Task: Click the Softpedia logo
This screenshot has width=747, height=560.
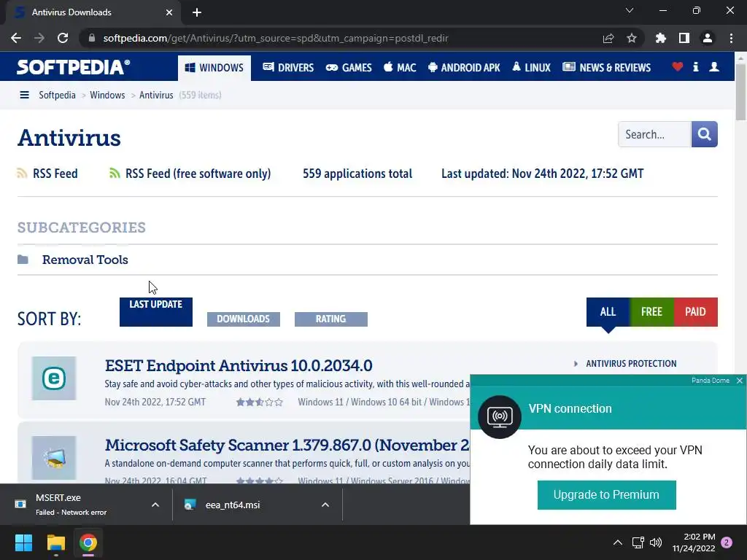Action: tap(74, 67)
